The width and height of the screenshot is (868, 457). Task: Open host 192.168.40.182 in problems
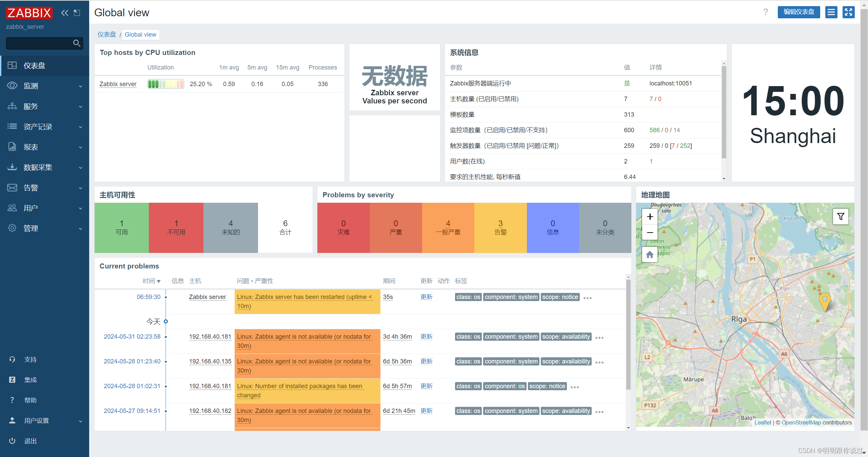click(x=210, y=411)
